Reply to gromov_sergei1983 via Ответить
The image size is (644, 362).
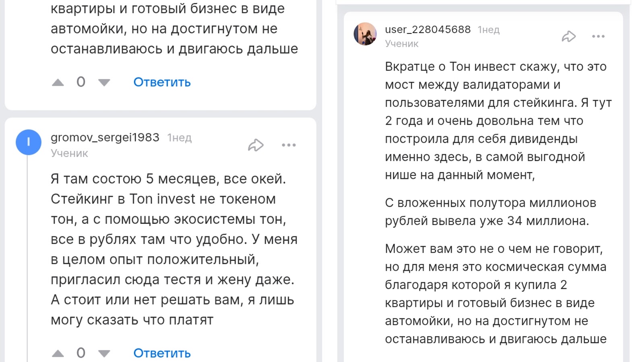(162, 353)
